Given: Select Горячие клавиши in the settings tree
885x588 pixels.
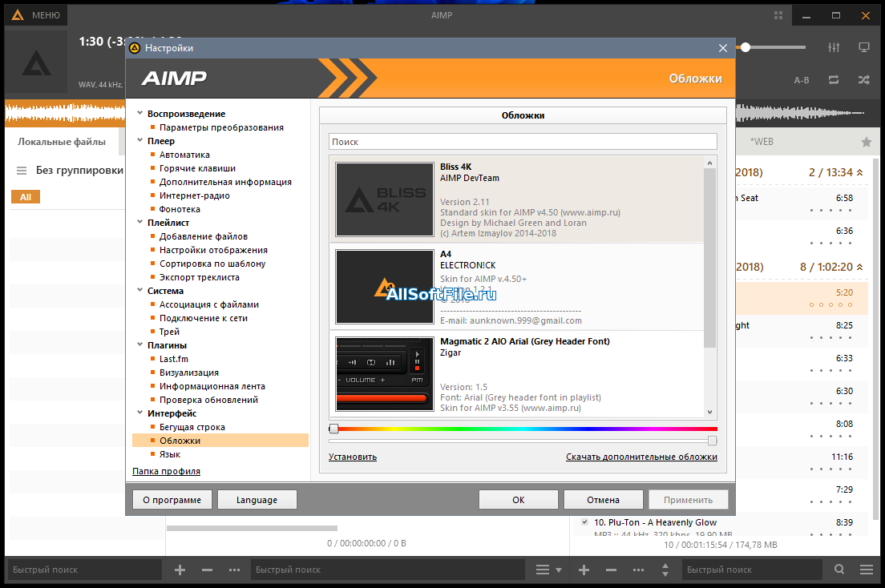Looking at the screenshot, I should click(x=197, y=168).
